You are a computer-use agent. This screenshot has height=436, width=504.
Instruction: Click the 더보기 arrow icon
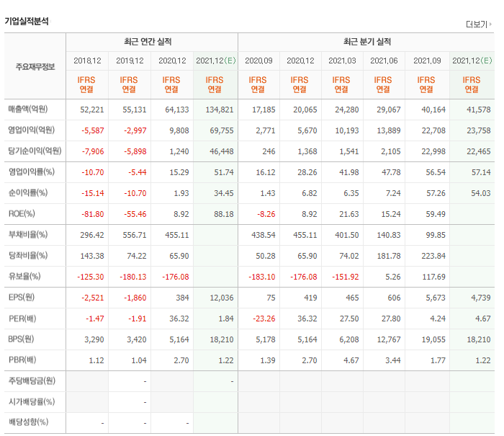[490, 24]
